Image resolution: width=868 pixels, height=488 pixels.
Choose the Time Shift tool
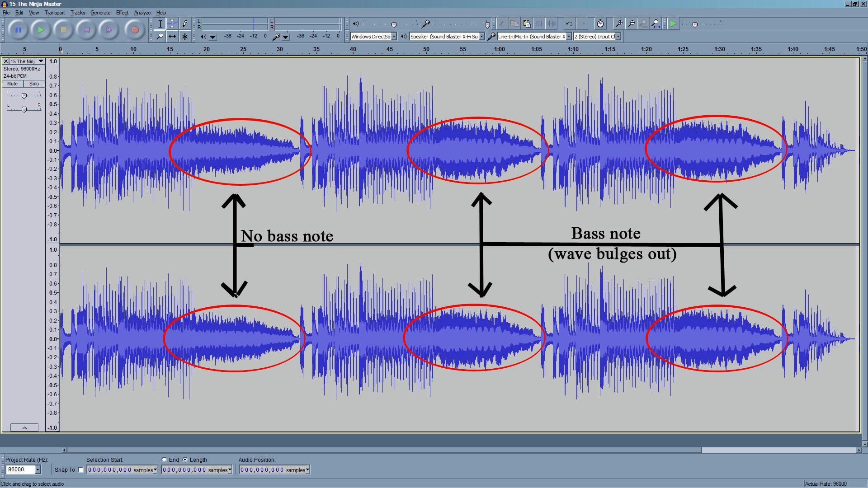pyautogui.click(x=172, y=36)
